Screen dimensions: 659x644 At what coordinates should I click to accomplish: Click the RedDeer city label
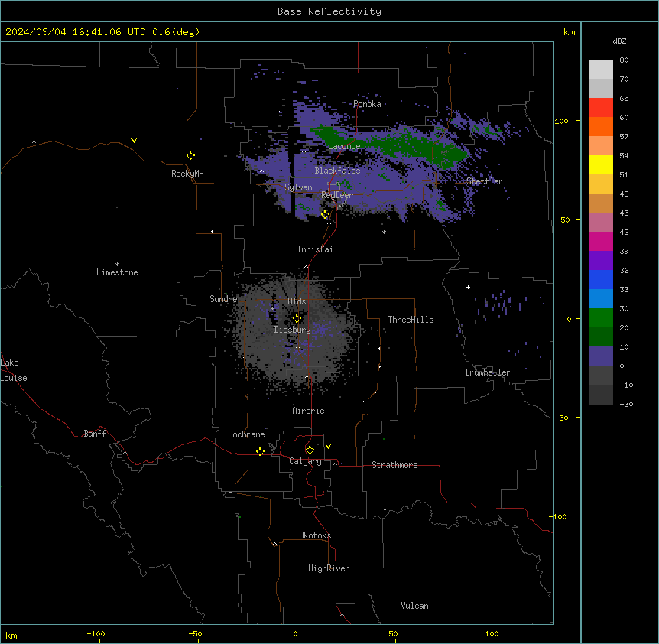[x=336, y=195]
